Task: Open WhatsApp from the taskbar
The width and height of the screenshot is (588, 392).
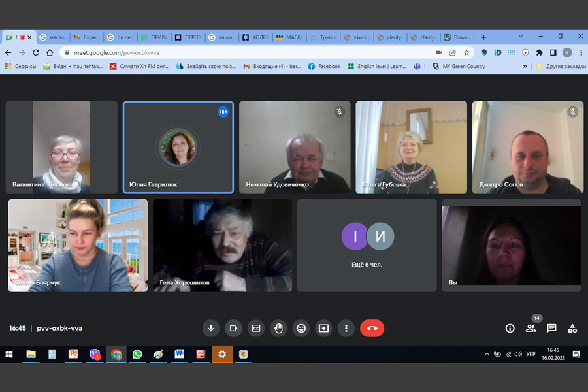Action: tap(137, 354)
